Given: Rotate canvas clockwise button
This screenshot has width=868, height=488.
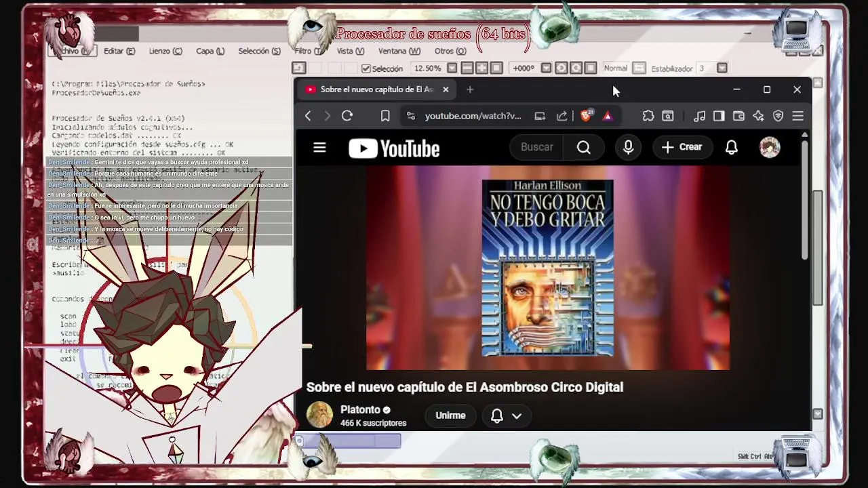Looking at the screenshot, I should coord(576,68).
